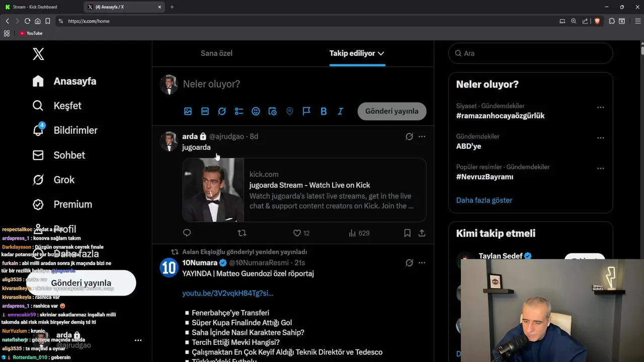Open Sohbet messages
This screenshot has height=362, width=644.
click(x=58, y=155)
